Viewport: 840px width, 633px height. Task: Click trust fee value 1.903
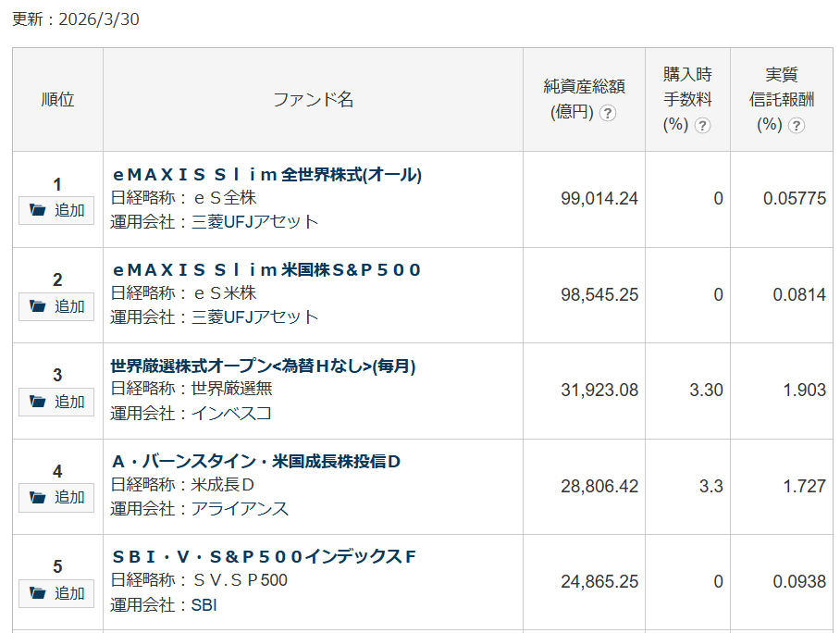[804, 390]
